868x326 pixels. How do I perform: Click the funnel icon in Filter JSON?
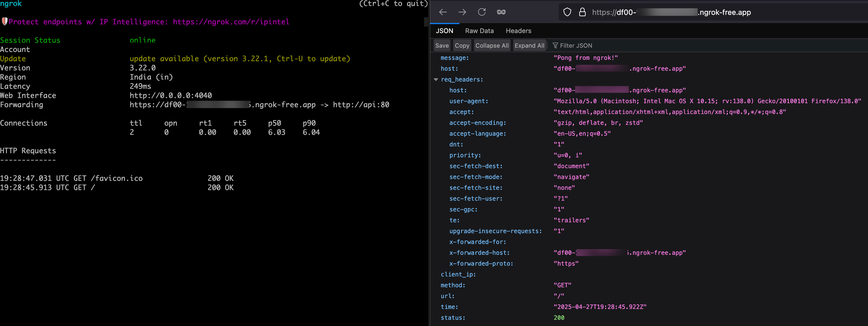tap(555, 45)
